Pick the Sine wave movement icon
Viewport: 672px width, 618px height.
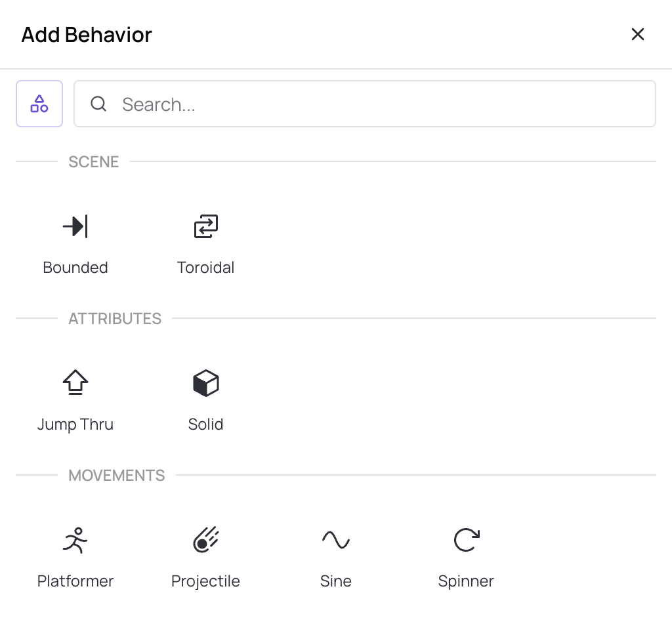tap(335, 539)
